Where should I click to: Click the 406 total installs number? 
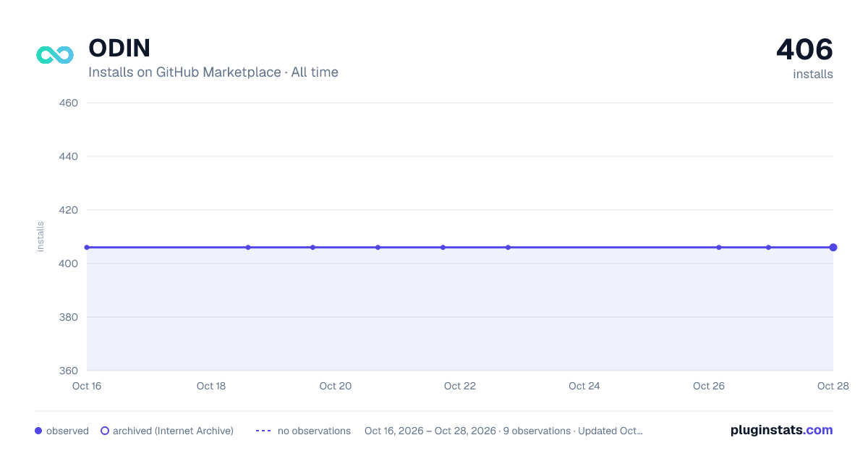(804, 50)
